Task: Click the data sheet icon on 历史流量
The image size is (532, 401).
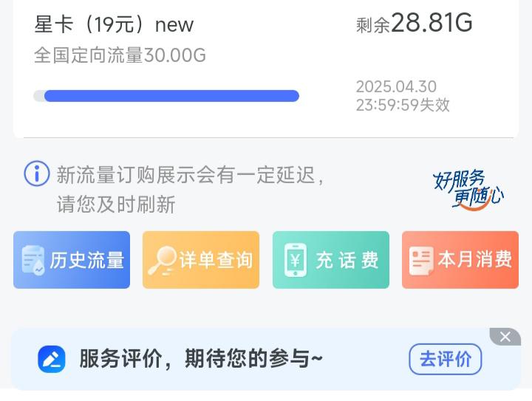Action: click(x=33, y=260)
